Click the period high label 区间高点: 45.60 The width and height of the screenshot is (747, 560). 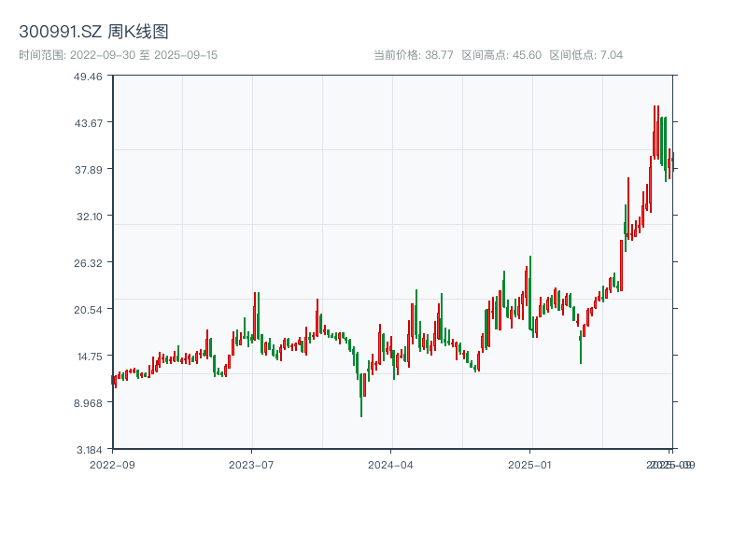[x=501, y=55]
